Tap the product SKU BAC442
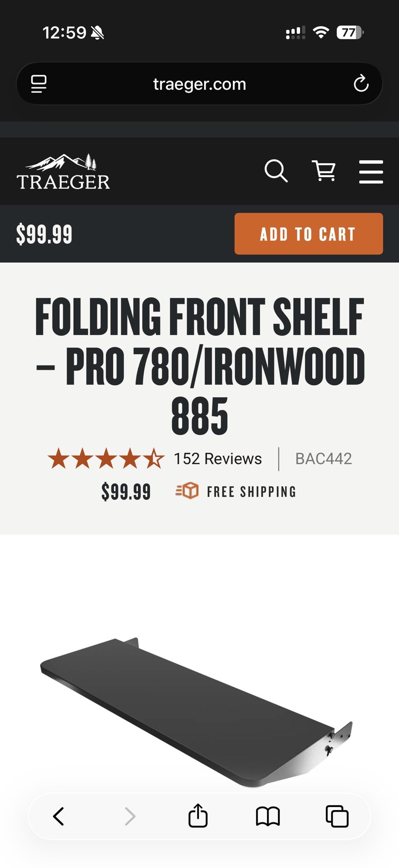Image resolution: width=399 pixels, height=868 pixels. (324, 459)
